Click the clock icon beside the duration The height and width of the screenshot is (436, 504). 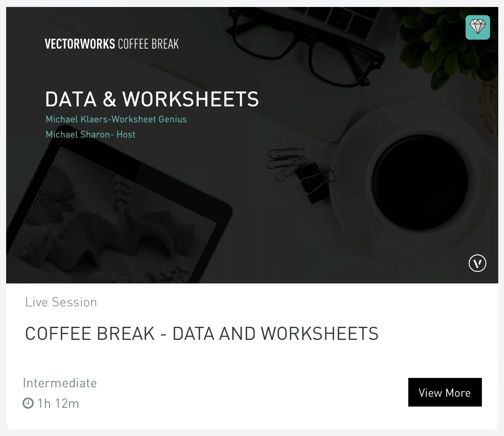tap(28, 403)
